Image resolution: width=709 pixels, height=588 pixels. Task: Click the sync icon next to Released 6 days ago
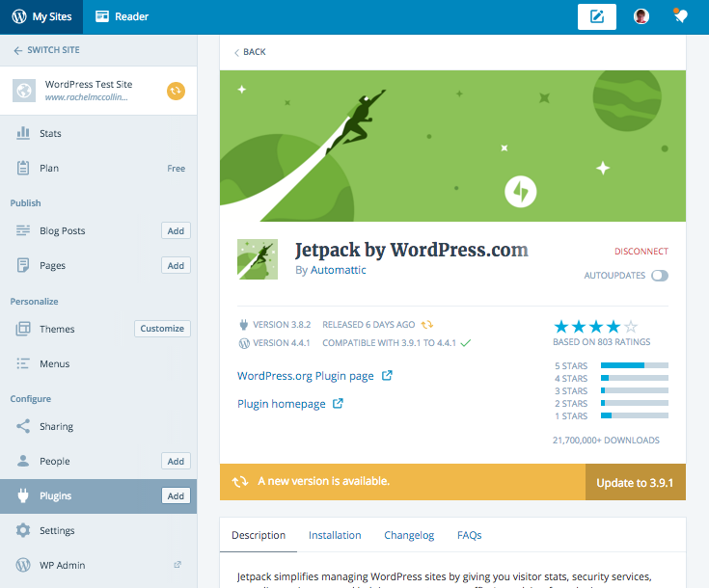tap(426, 325)
